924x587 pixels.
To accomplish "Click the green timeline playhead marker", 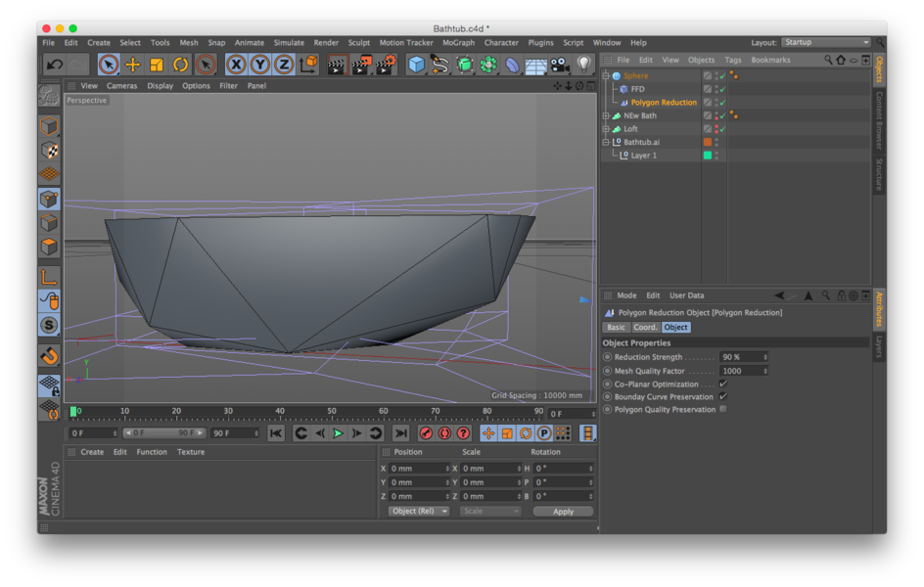I will click(x=73, y=412).
